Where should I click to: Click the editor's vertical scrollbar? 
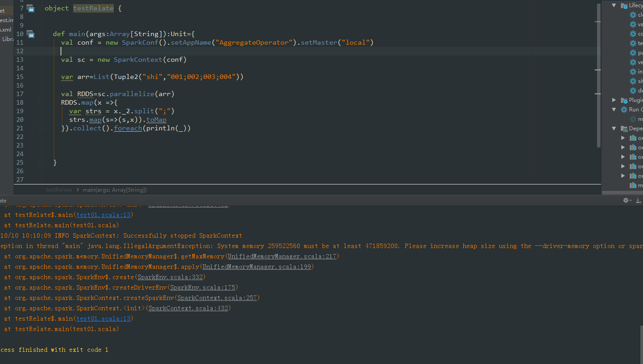pos(599,74)
